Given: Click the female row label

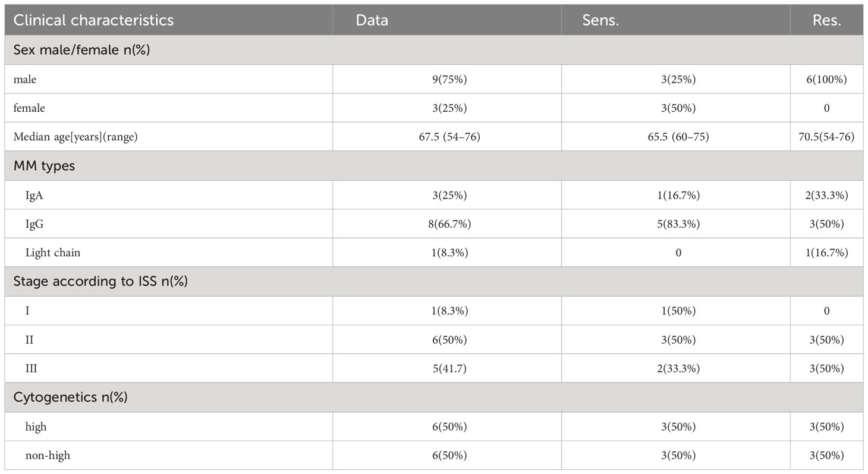Looking at the screenshot, I should [29, 108].
